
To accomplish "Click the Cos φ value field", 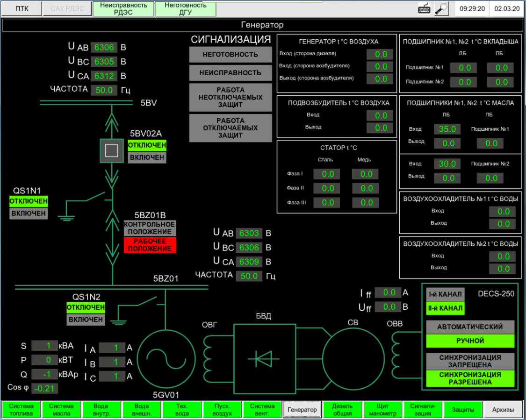I will click(45, 388).
